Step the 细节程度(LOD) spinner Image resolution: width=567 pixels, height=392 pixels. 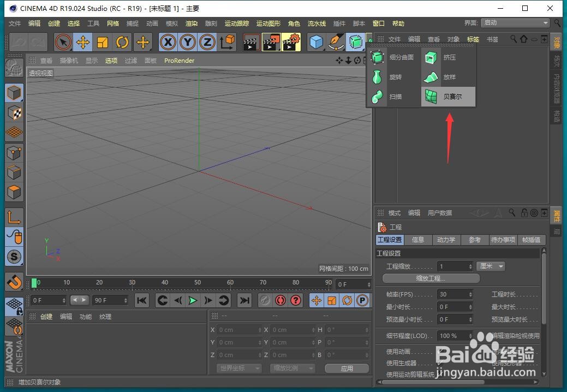click(x=470, y=336)
